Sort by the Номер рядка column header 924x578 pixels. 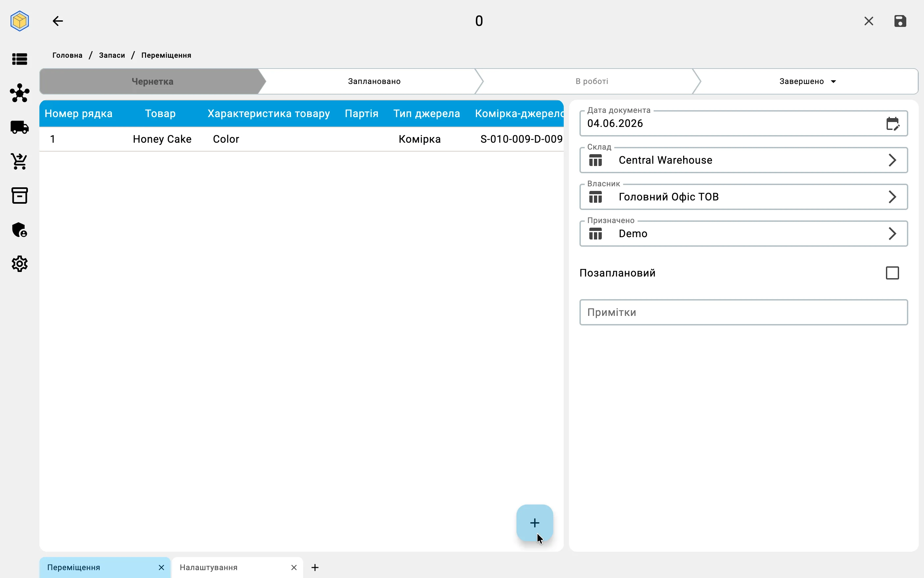(78, 114)
